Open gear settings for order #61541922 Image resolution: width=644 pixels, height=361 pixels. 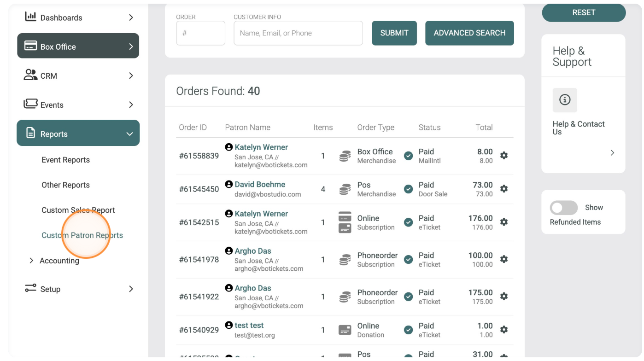[504, 297]
